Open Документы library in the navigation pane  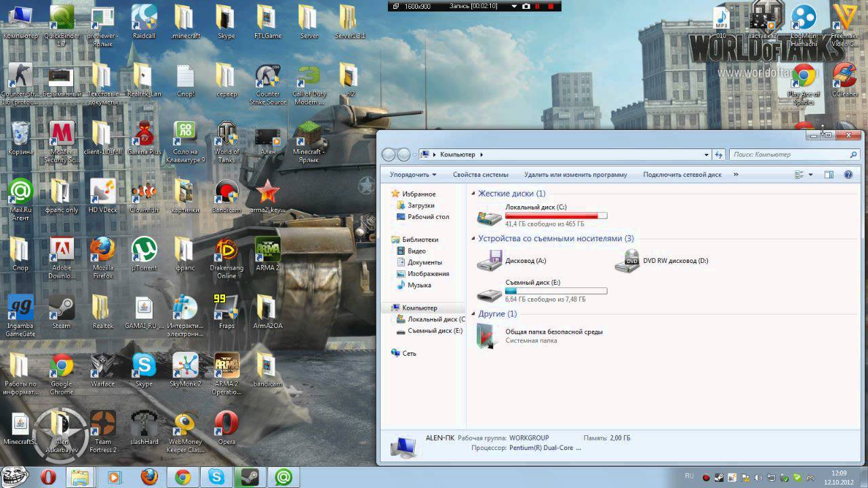(x=419, y=262)
